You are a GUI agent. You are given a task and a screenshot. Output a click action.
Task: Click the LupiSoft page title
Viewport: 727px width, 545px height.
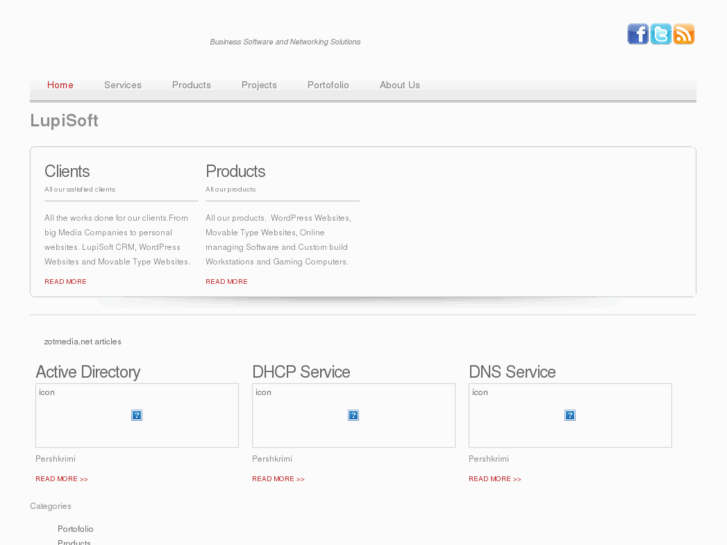tap(64, 121)
